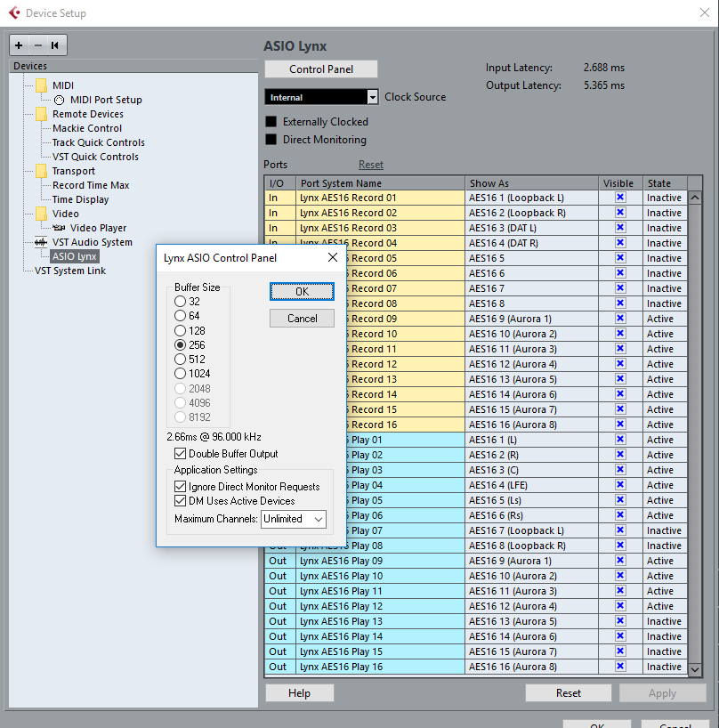Click the Video Player camera icon
Image resolution: width=719 pixels, height=728 pixels.
[59, 228]
